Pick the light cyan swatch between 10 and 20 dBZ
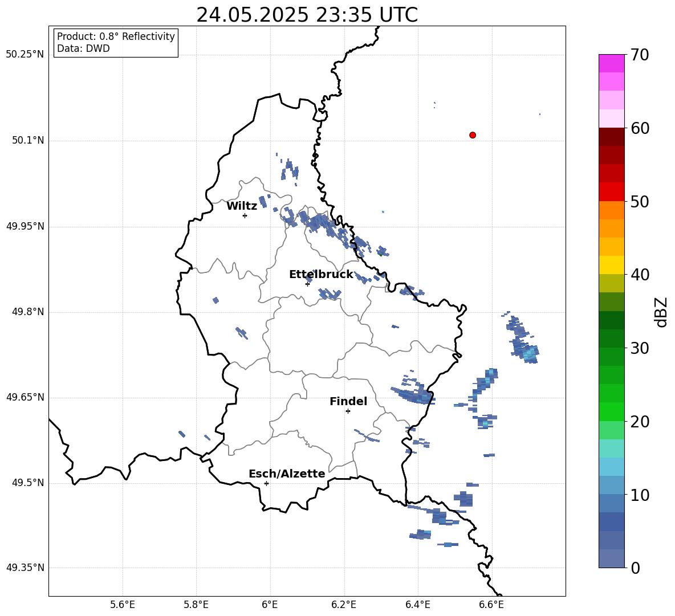The height and width of the screenshot is (616, 675). tap(611, 448)
